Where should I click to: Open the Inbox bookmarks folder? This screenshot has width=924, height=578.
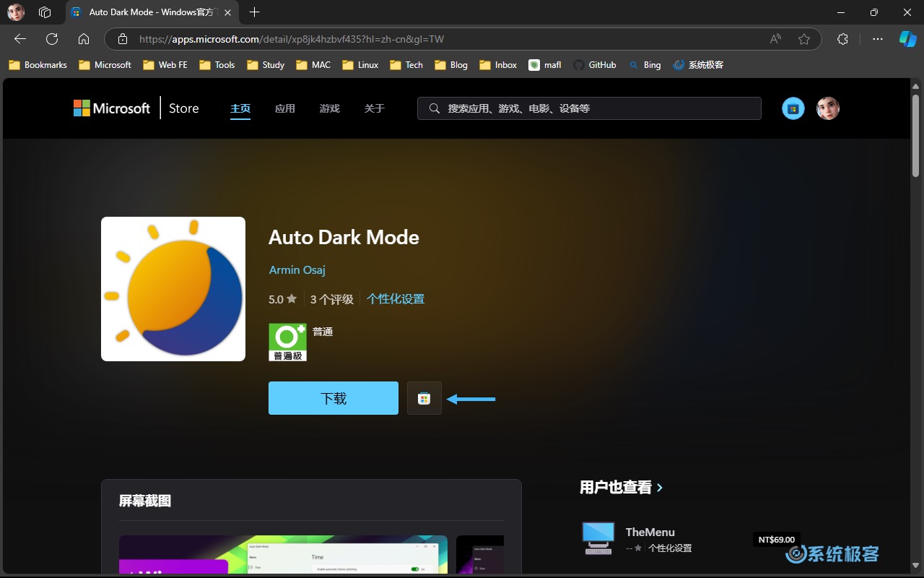pos(498,65)
